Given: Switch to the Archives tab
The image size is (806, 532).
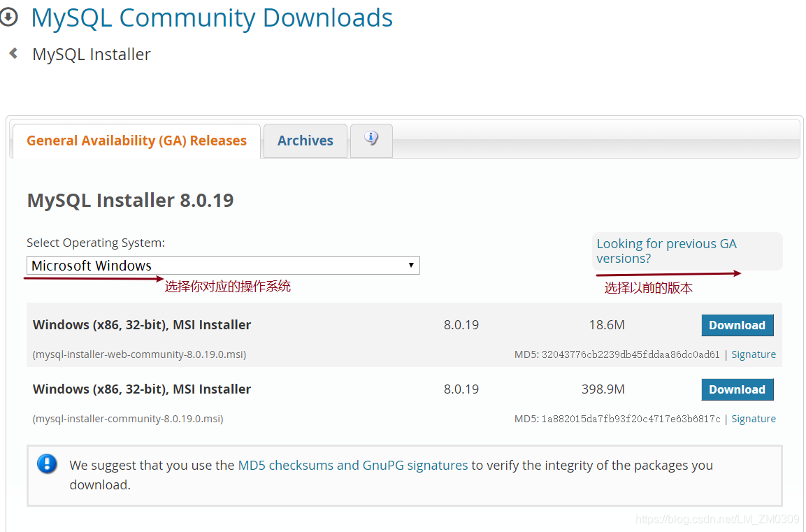Looking at the screenshot, I should [305, 141].
